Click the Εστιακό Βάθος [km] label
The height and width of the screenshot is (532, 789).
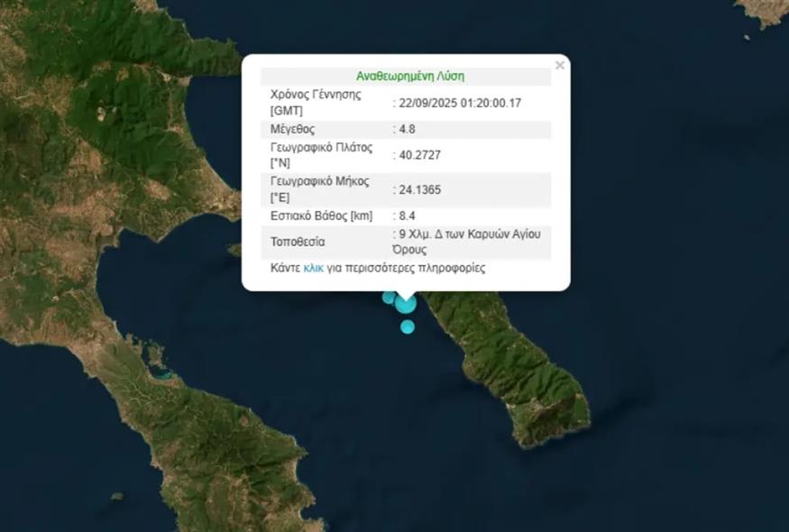pyautogui.click(x=322, y=216)
